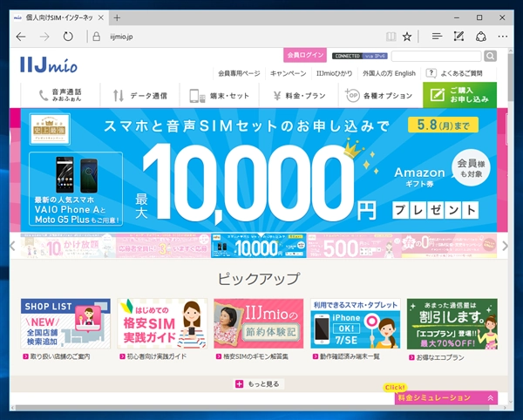The width and height of the screenshot is (523, 420).
Task: Click the 会員ログイン button
Action: 305,55
